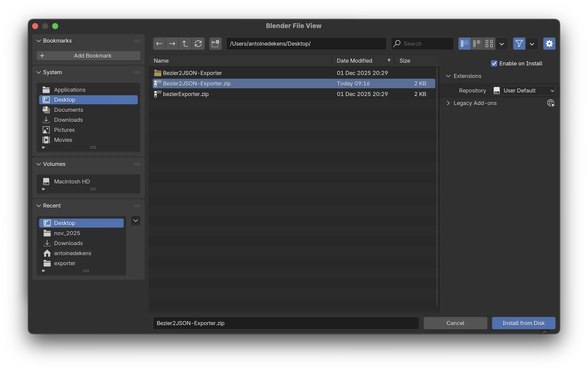
Task: Switch to vertical list display mode
Action: pyautogui.click(x=464, y=44)
